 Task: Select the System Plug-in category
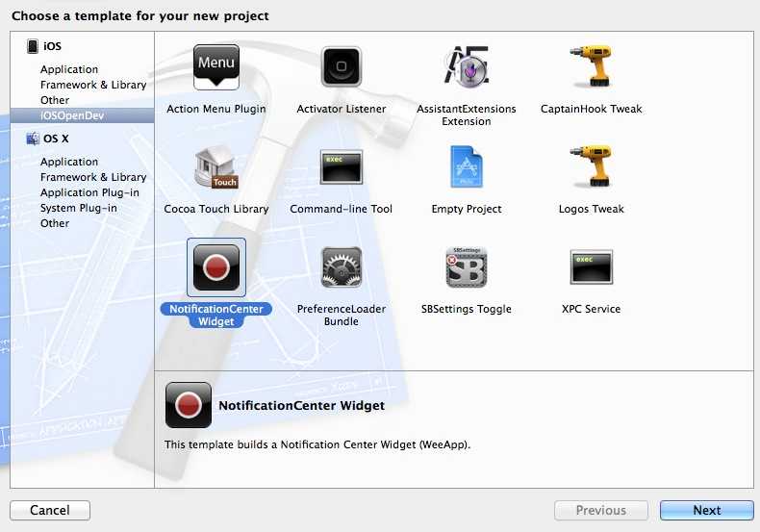pyautogui.click(x=79, y=208)
